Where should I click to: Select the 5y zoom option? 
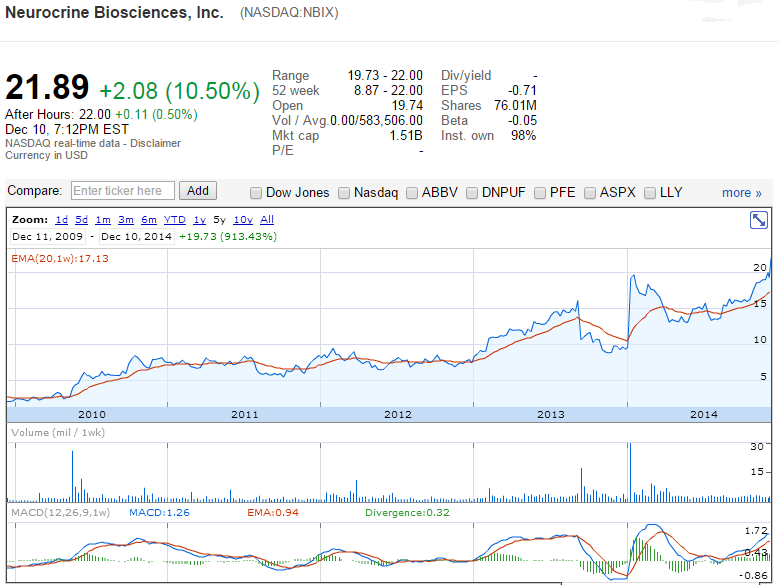220,219
